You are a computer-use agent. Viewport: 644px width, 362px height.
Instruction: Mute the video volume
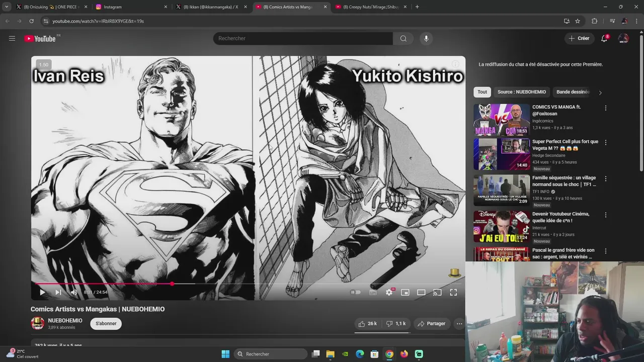(x=74, y=292)
